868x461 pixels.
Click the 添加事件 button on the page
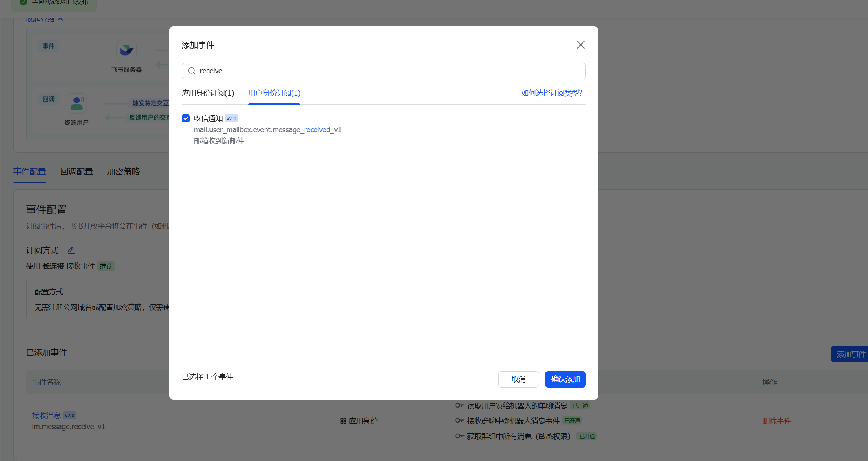[x=850, y=354]
